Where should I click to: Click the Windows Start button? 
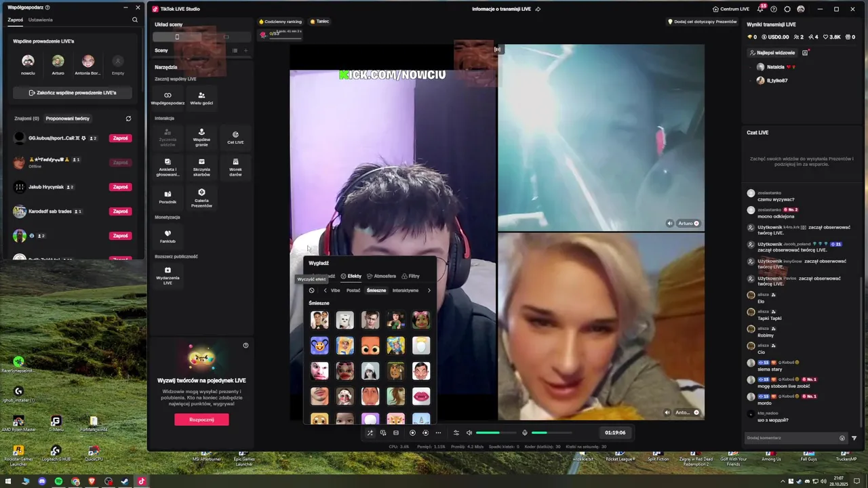click(x=9, y=482)
